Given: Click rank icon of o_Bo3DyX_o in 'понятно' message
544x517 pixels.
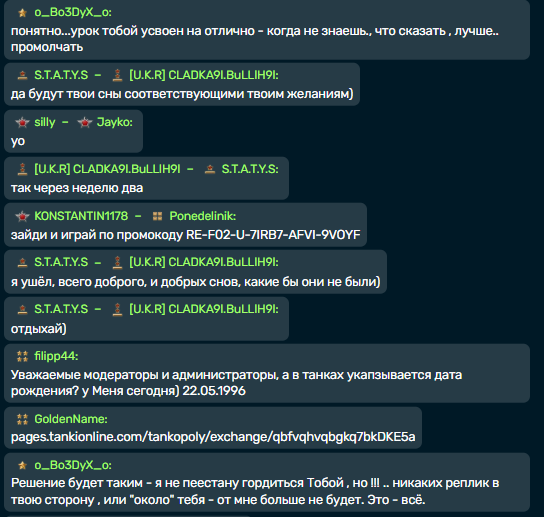Looking at the screenshot, I should click(23, 13).
